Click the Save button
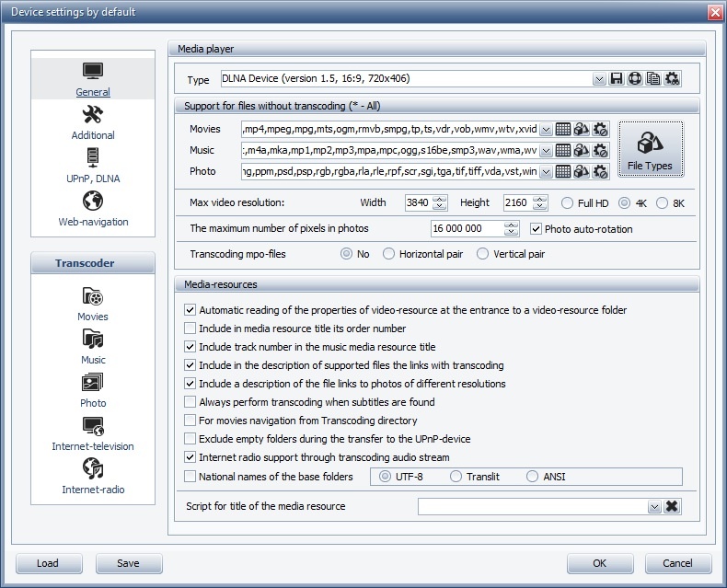The width and height of the screenshot is (727, 588). click(129, 563)
